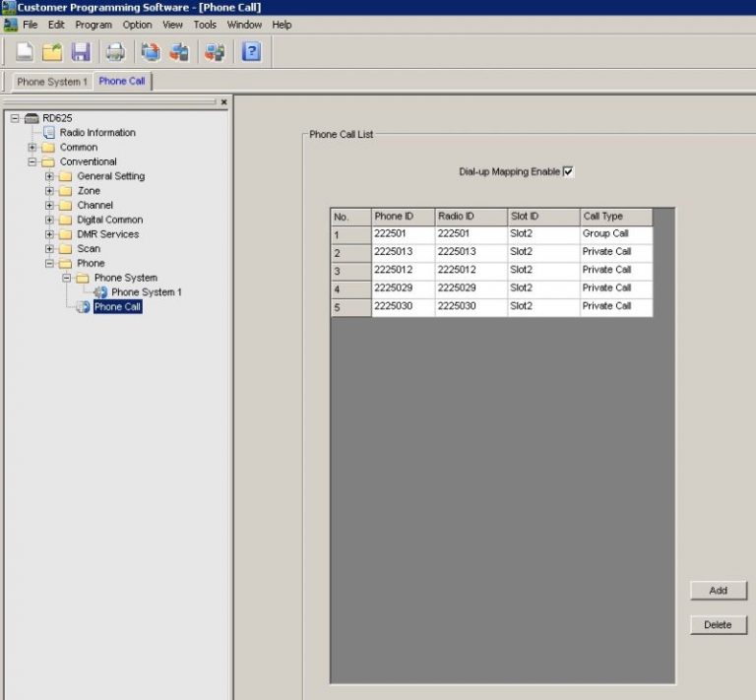Expand the Channel folder
The width and height of the screenshot is (756, 700).
point(49,206)
